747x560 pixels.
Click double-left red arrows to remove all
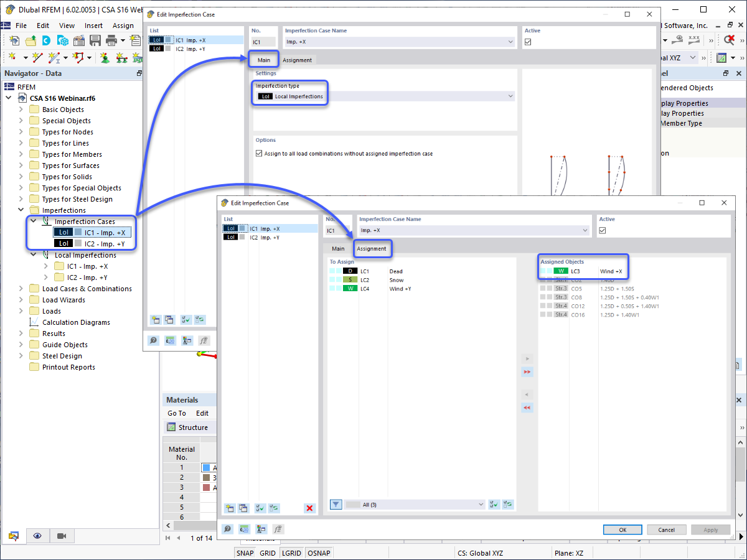pyautogui.click(x=527, y=408)
